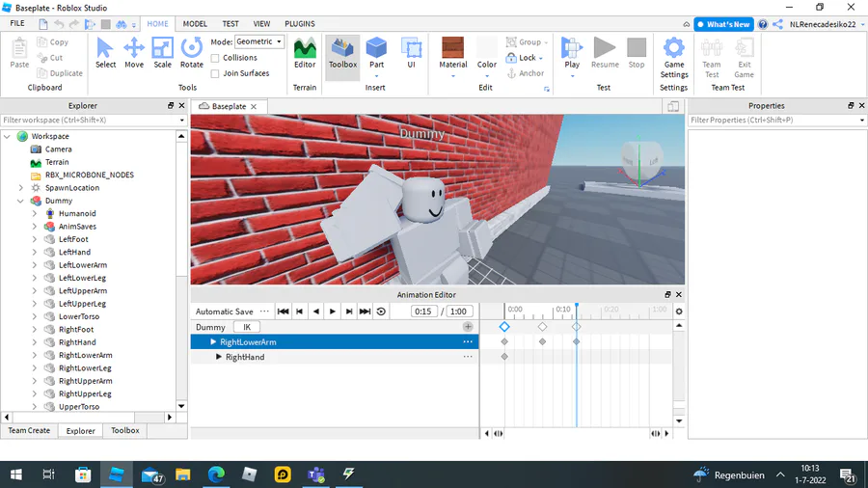Select LowerTorso in Explorer
The height and width of the screenshot is (488, 868).
pos(79,316)
